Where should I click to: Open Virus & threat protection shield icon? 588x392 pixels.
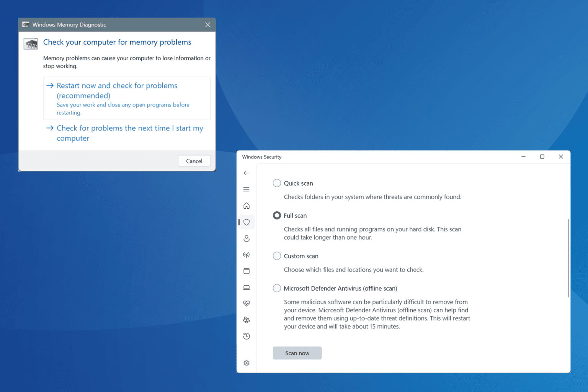(x=247, y=222)
